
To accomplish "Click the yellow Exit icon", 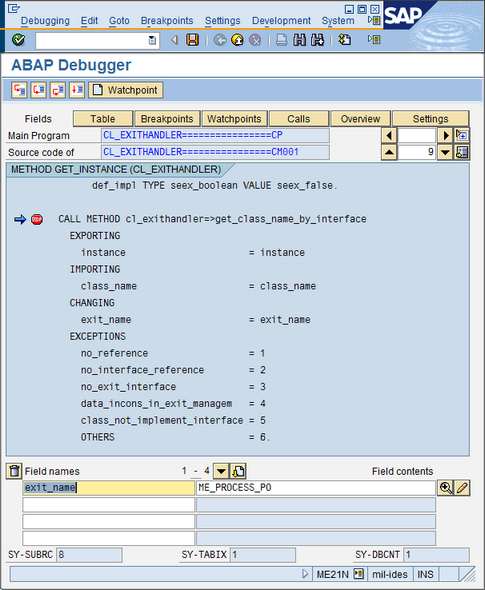I will pyautogui.click(x=237, y=40).
